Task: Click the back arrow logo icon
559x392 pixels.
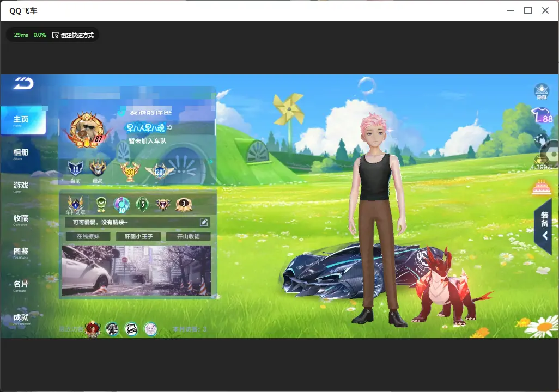Action: (23, 84)
